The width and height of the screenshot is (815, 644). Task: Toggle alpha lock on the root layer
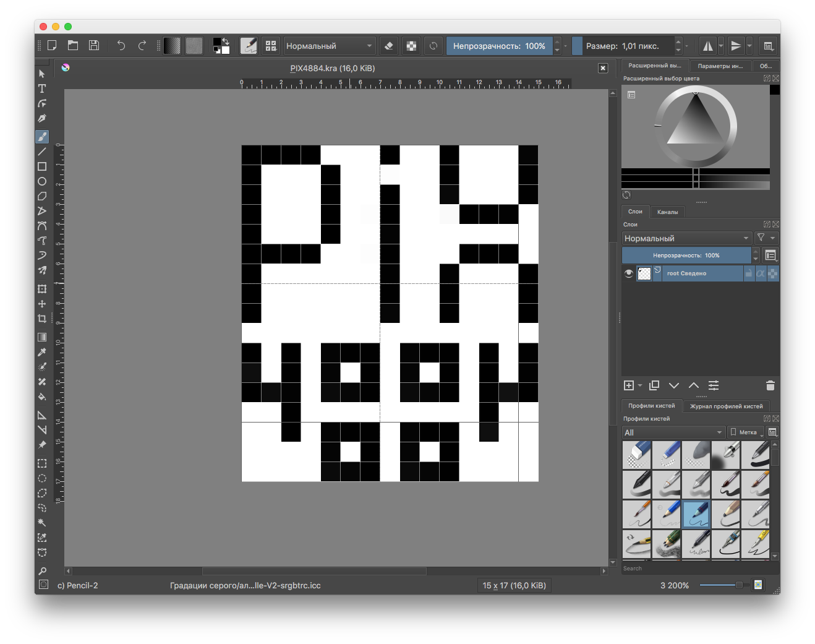[762, 273]
